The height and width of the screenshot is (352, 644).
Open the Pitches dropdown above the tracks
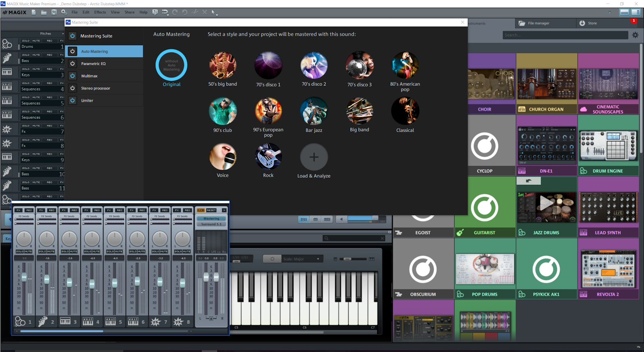pyautogui.click(x=63, y=34)
